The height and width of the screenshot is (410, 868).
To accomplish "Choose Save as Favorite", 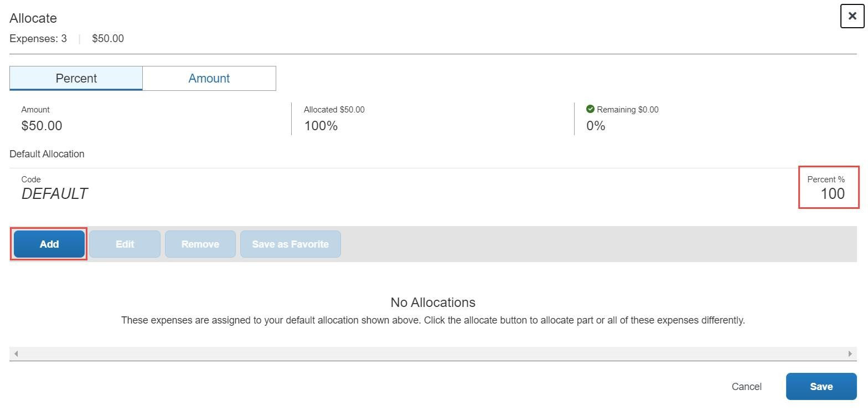I will tap(290, 244).
